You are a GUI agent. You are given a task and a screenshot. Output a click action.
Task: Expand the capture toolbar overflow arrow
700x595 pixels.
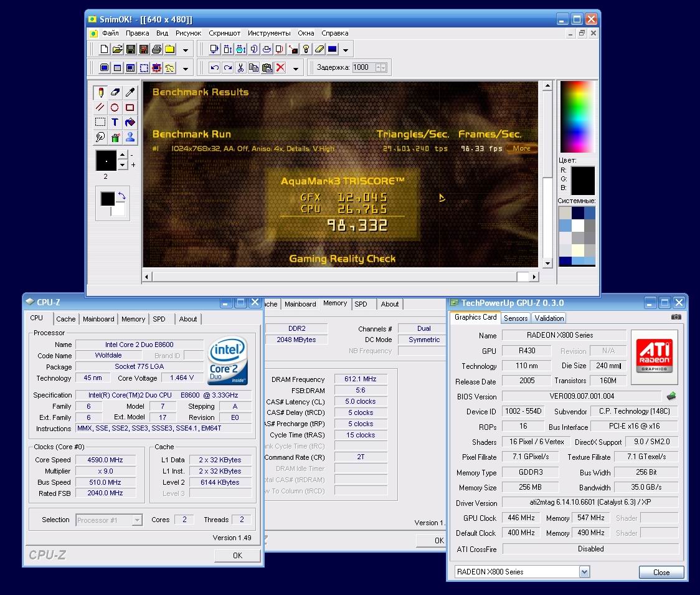(x=185, y=69)
